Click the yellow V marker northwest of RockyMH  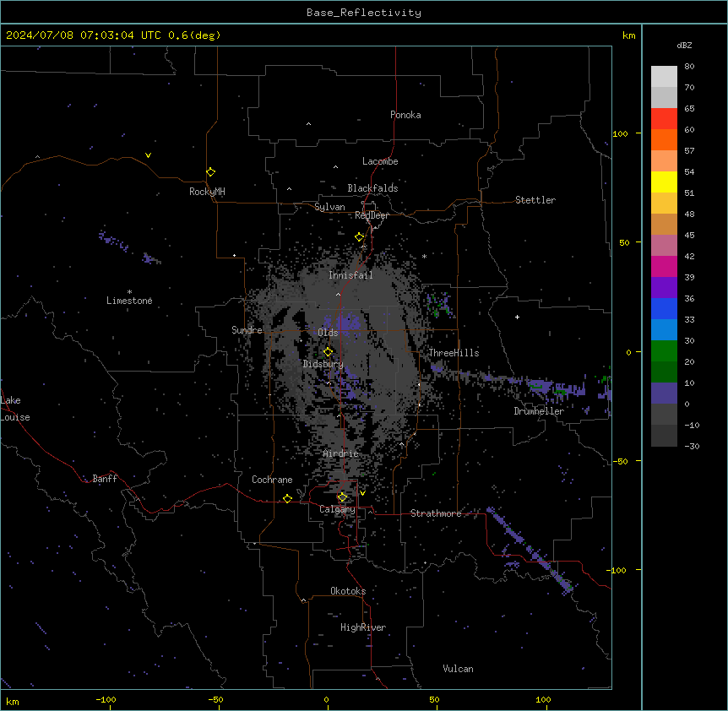coord(148,155)
